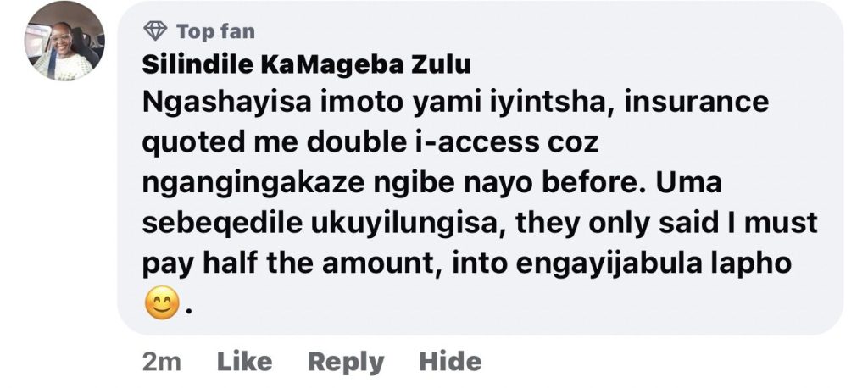Click the word 'insurance' in the comment
Viewport: 868px width, 388px height.
coord(697,102)
